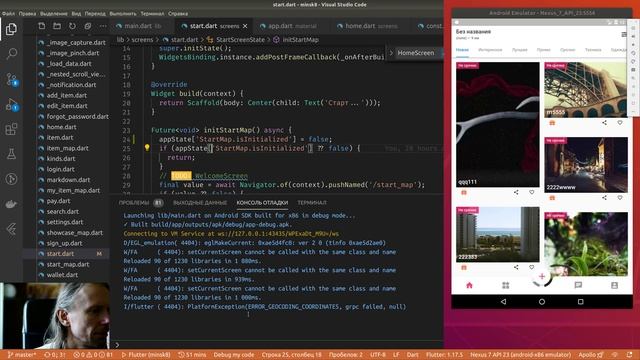640x360 pixels.
Task: Switch to home.dart editor tab
Action: coord(371,26)
